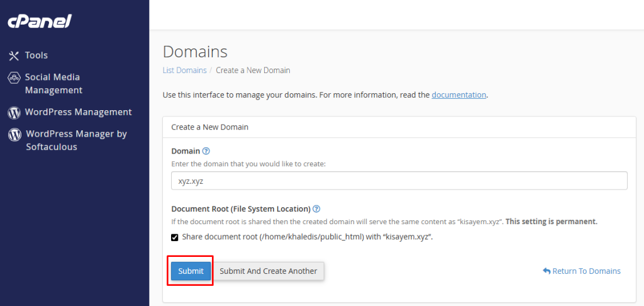This screenshot has width=644, height=306.
Task: Click the Tools wrench icon in sidebar
Action: (14, 55)
